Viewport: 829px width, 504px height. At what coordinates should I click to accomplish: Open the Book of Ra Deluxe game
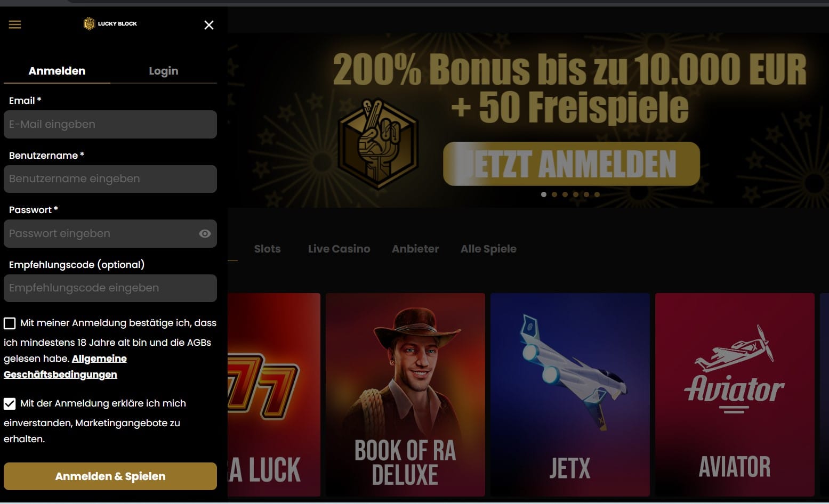click(x=405, y=394)
